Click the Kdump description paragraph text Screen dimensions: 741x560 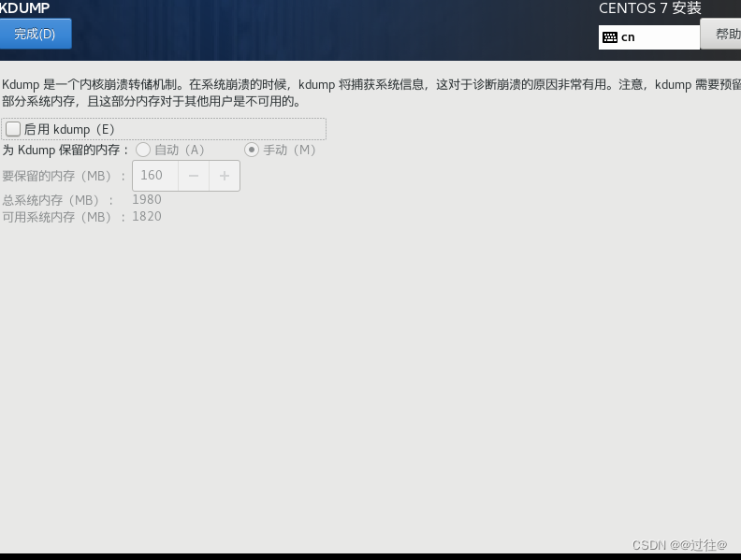click(x=371, y=93)
